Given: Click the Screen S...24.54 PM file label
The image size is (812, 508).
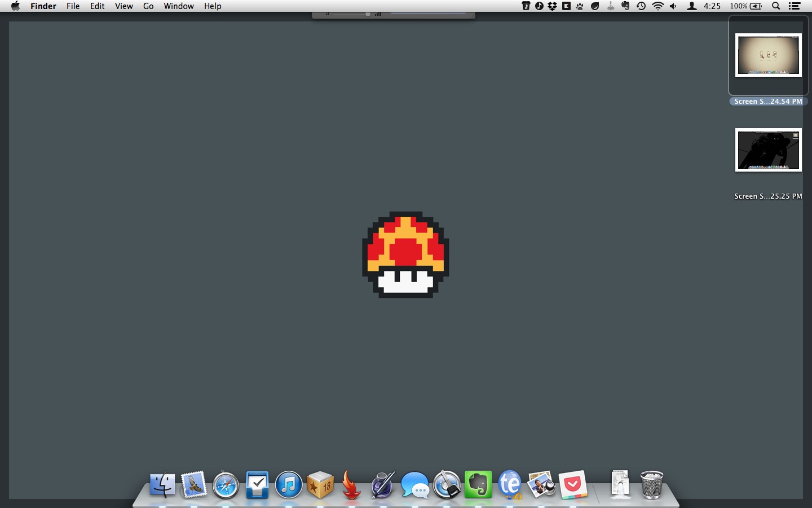Looking at the screenshot, I should coord(768,102).
